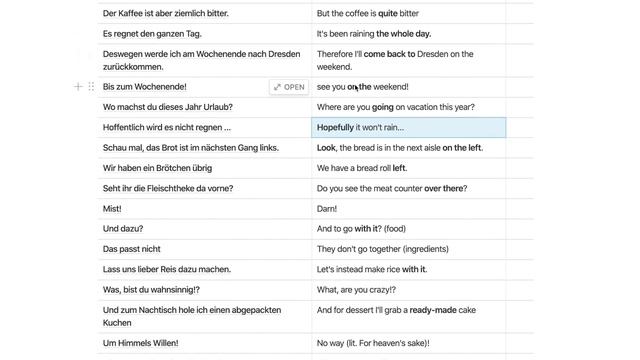The height and width of the screenshot is (360, 640).
Task: Click the drag handle beside Bis zum Wochenende
Action: 91,87
